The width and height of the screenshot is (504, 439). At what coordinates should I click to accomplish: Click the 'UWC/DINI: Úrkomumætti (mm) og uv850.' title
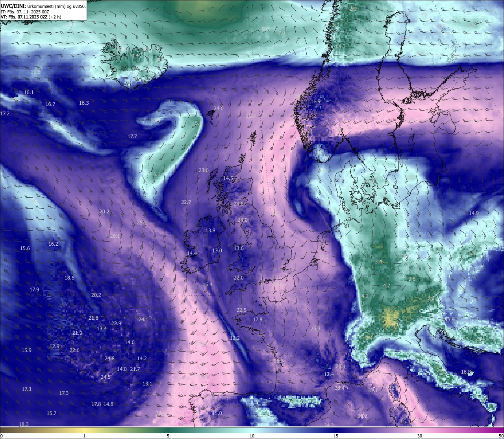pyautogui.click(x=43, y=6)
